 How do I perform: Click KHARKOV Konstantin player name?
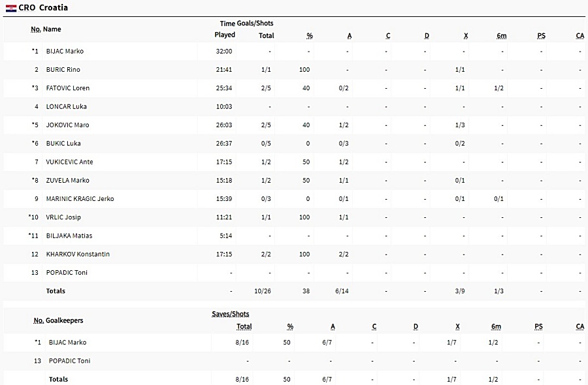pyautogui.click(x=78, y=254)
